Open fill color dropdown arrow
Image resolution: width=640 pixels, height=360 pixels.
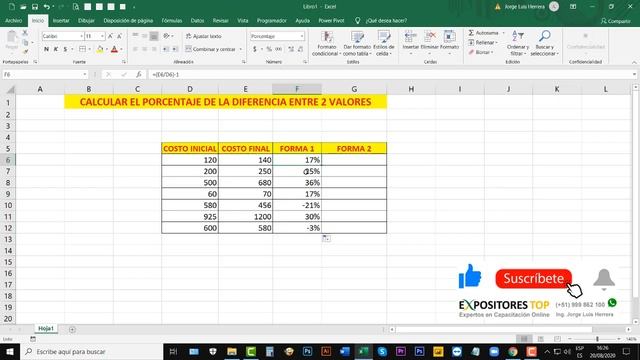[107, 49]
